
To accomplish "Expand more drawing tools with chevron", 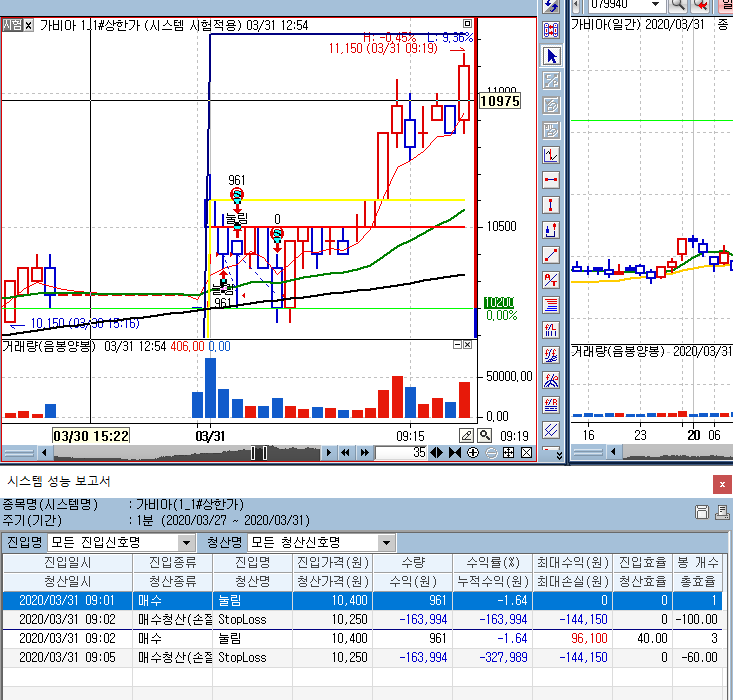I will pos(551,453).
